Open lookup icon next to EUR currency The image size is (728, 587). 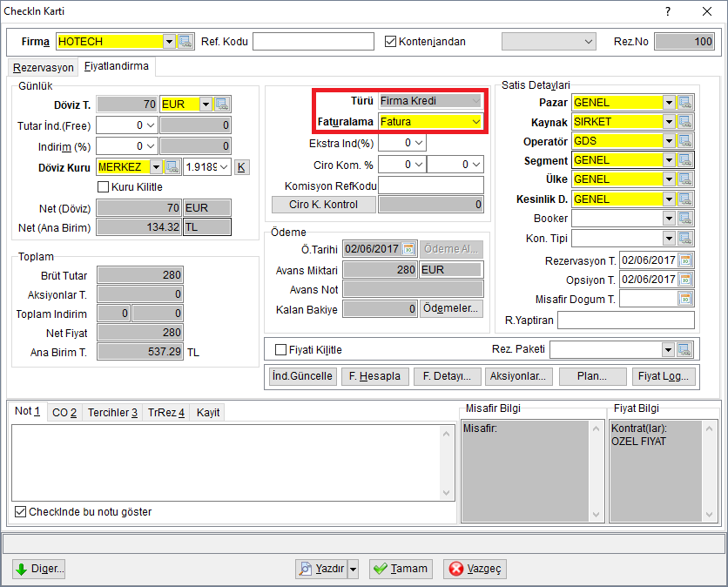click(x=222, y=104)
